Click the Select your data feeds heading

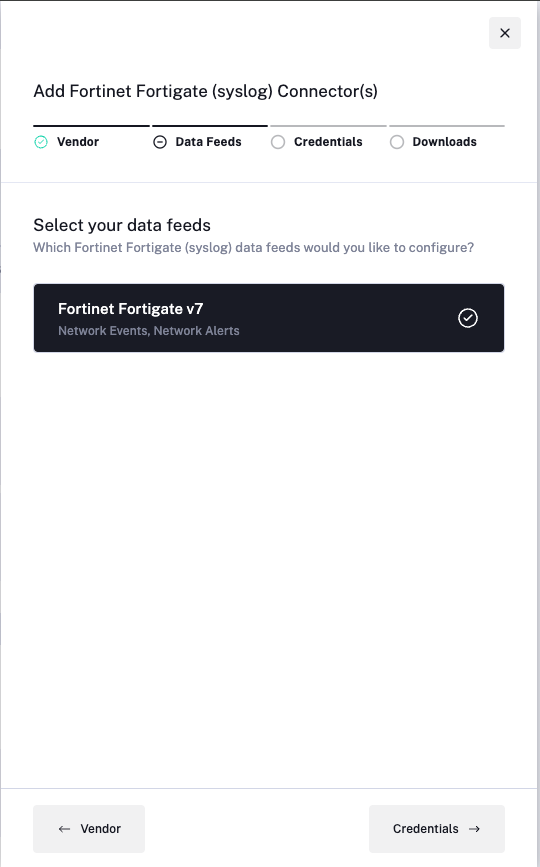122,225
